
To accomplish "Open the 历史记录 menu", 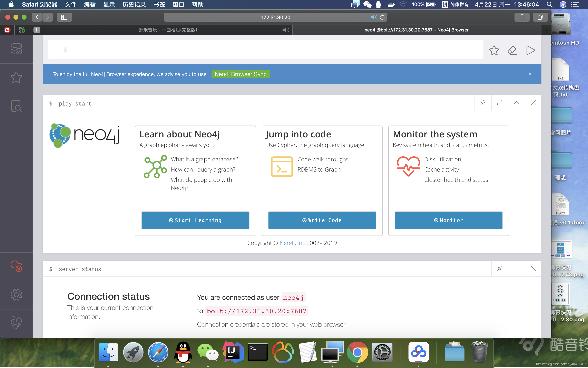I will [x=134, y=4].
